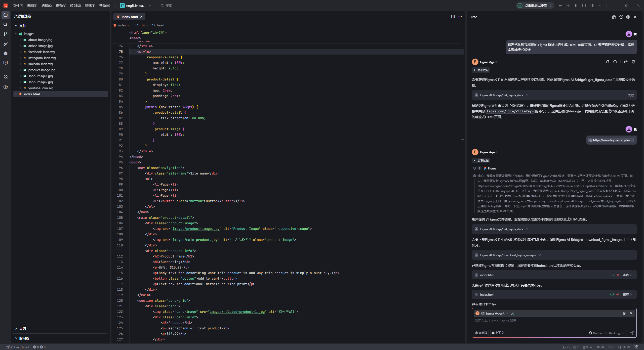
Task: Toggle the right AI sidebar visibility
Action: tap(592, 6)
